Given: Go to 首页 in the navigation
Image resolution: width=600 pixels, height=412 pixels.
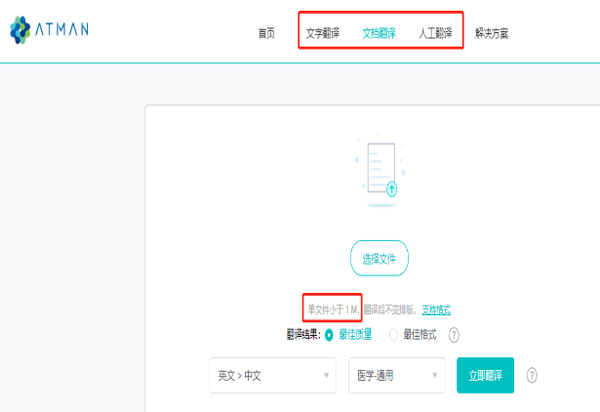Looking at the screenshot, I should pos(266,33).
